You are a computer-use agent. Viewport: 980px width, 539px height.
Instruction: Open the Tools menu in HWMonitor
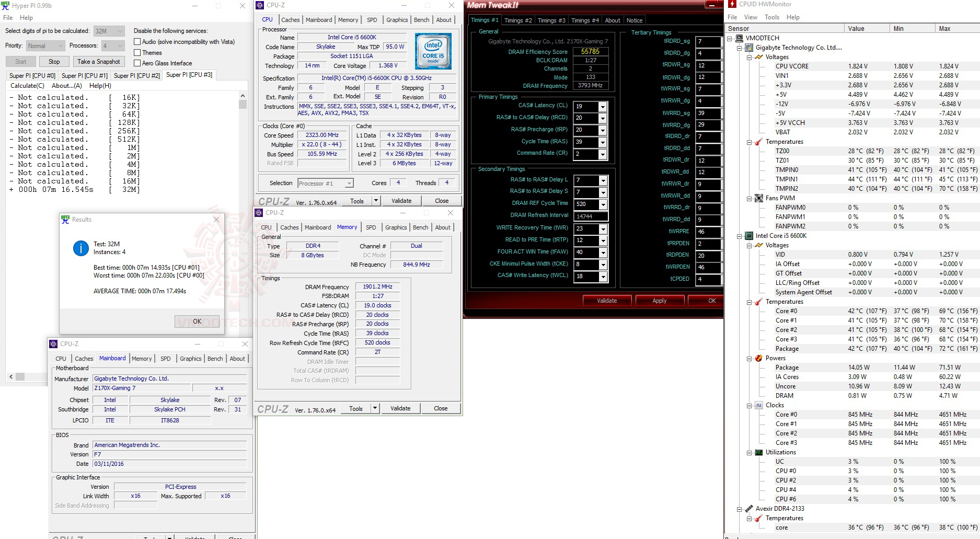point(772,17)
